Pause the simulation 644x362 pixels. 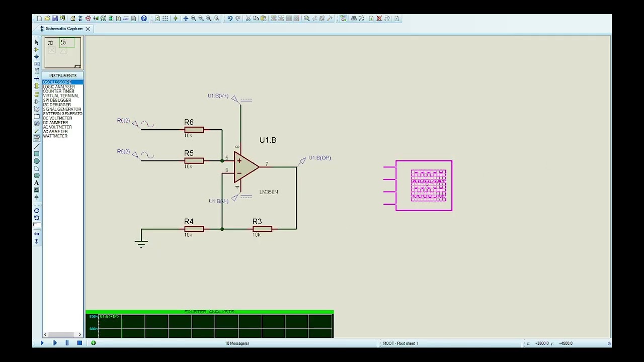pos(67,343)
